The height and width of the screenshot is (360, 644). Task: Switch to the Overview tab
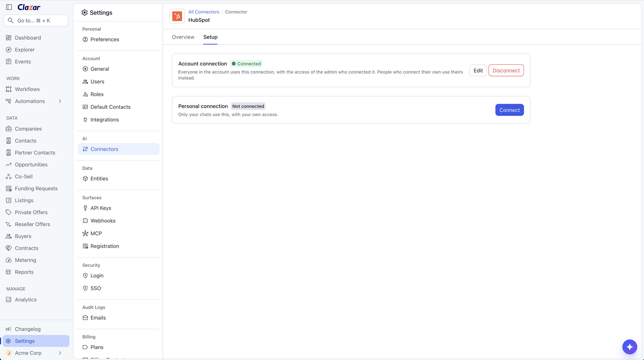click(x=183, y=37)
